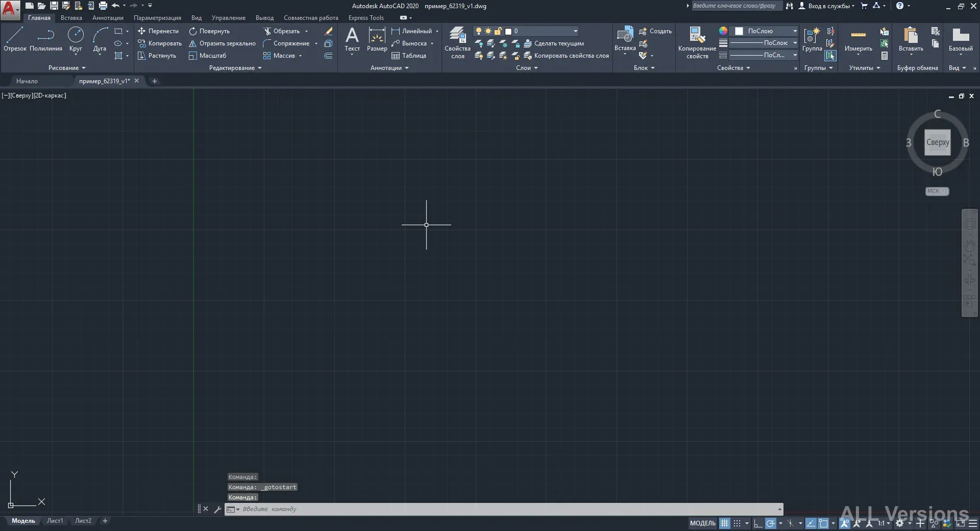The height and width of the screenshot is (531, 980).
Task: Expand the Рисование panel
Action: coord(67,68)
